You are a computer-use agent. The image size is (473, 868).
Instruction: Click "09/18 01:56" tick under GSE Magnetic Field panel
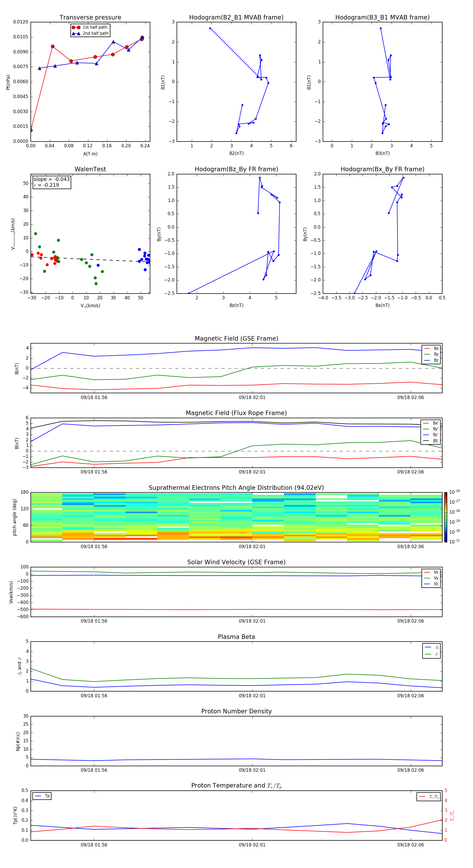[94, 398]
